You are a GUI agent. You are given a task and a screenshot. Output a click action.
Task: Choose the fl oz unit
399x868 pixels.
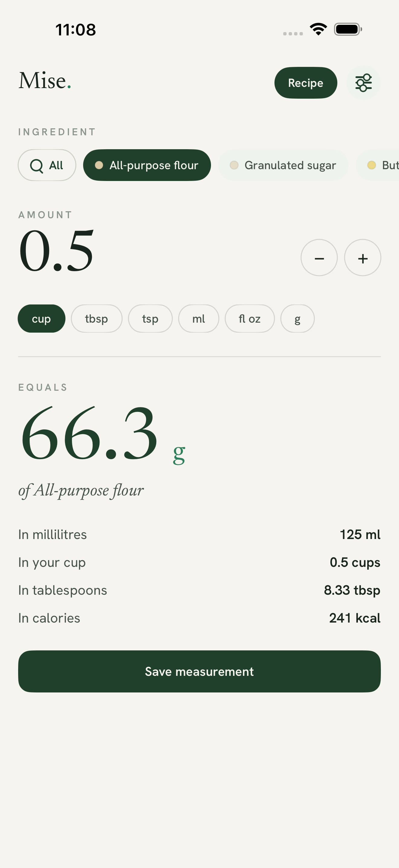[250, 318]
